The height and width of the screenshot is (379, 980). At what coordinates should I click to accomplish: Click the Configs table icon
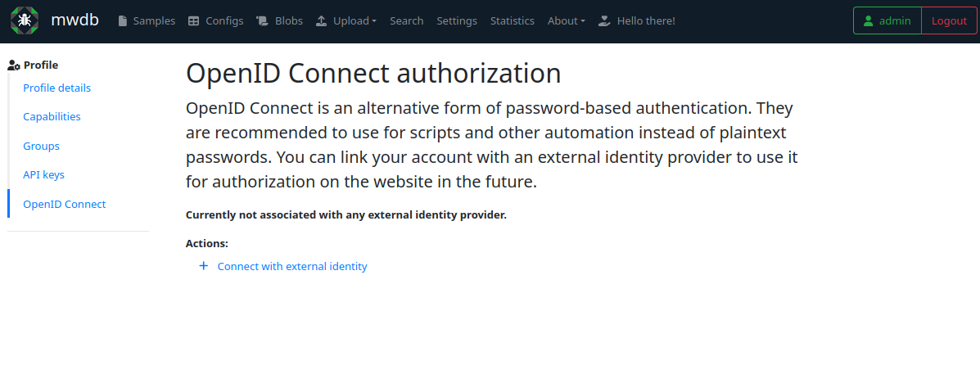(x=194, y=20)
